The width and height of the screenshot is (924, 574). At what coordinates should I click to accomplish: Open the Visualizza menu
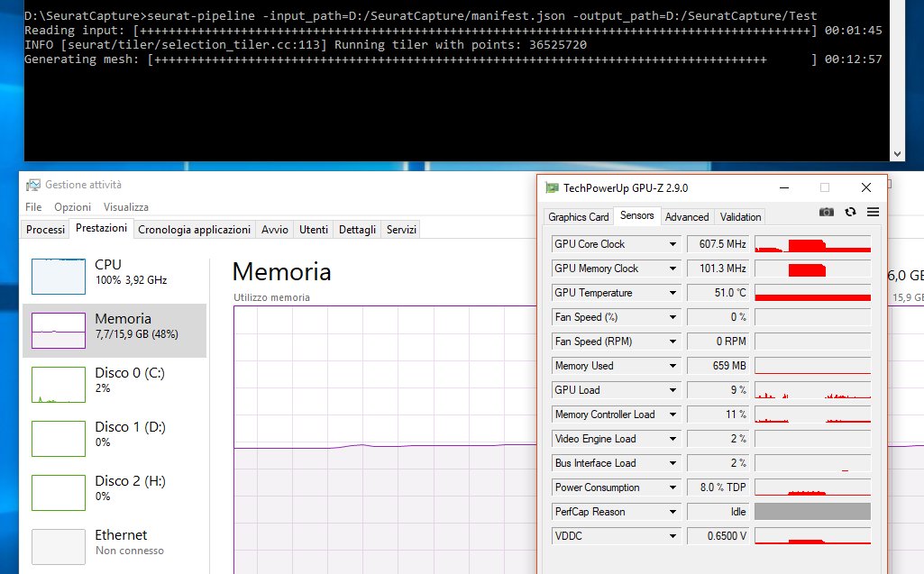click(x=126, y=207)
